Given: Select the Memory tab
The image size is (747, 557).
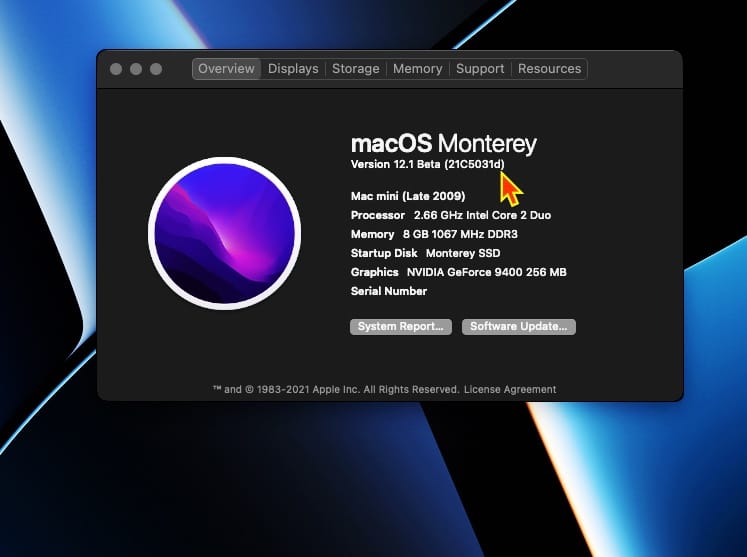Looking at the screenshot, I should [x=417, y=69].
